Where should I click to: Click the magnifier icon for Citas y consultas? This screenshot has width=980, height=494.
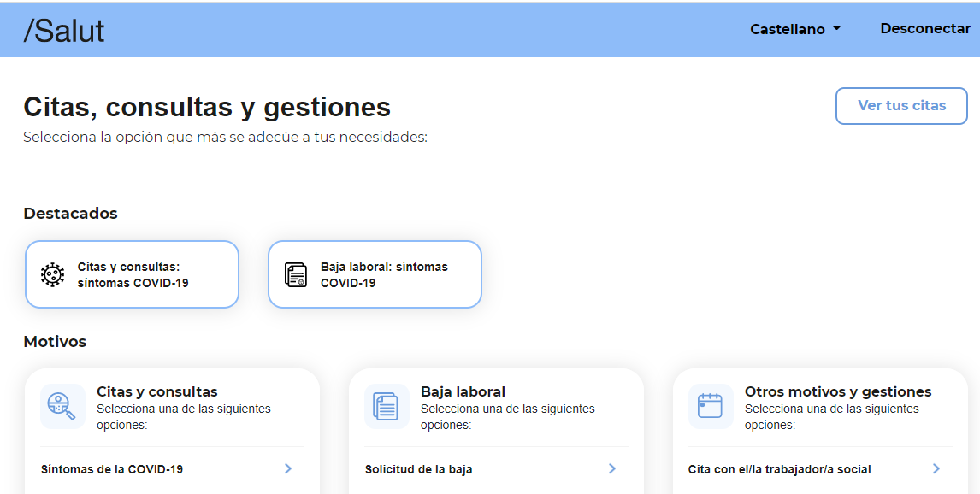pos(62,406)
